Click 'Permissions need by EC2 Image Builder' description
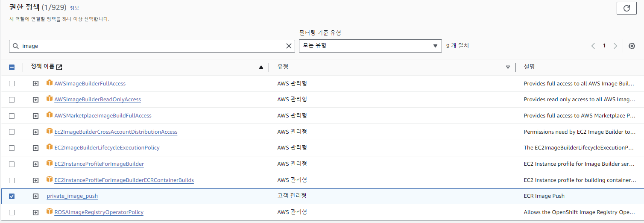Image resolution: width=644 pixels, height=223 pixels. (x=580, y=132)
